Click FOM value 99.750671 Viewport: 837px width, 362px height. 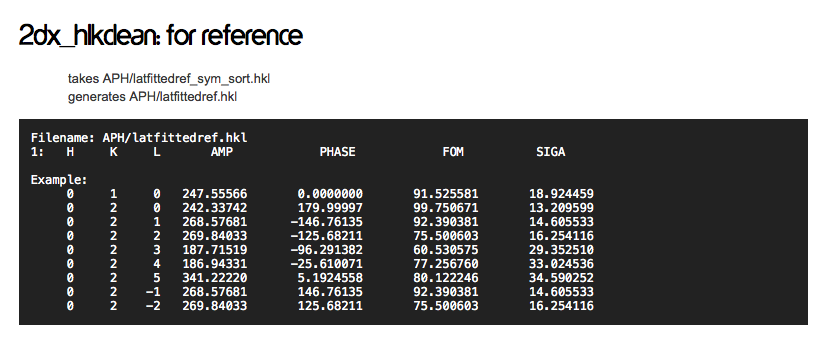tap(446, 208)
